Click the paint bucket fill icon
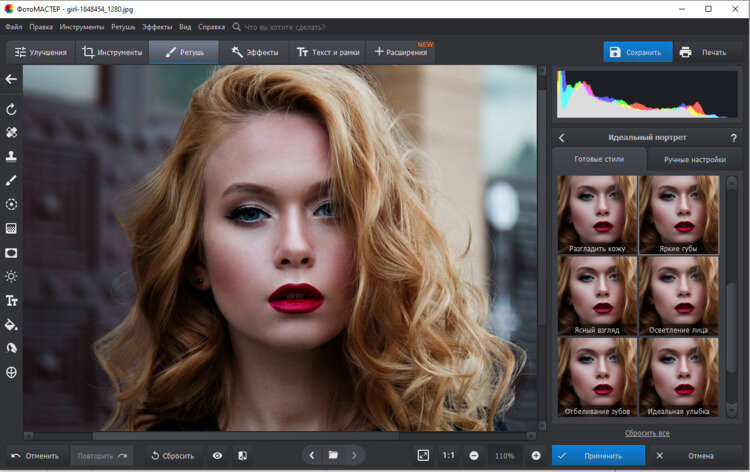Screen dimensions: 750x472 pyautogui.click(x=11, y=325)
